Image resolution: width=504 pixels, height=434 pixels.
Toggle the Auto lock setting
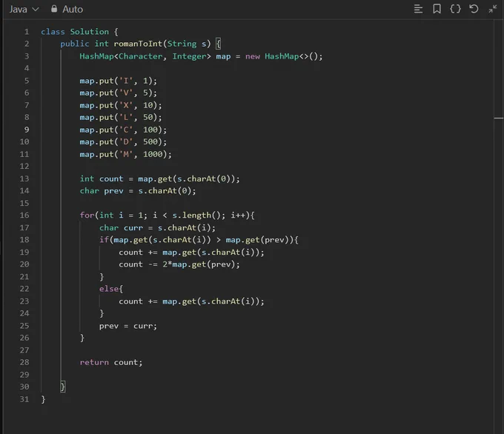click(x=67, y=10)
